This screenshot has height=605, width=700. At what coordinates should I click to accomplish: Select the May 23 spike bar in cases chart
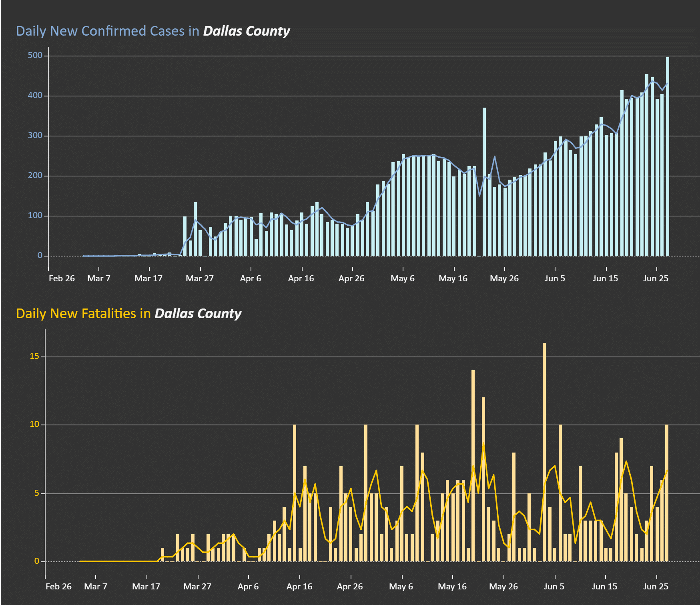tap(484, 182)
